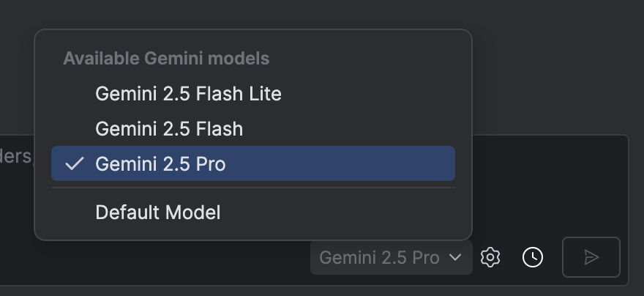
Task: Click the separator line above Default Model
Action: tap(252, 188)
